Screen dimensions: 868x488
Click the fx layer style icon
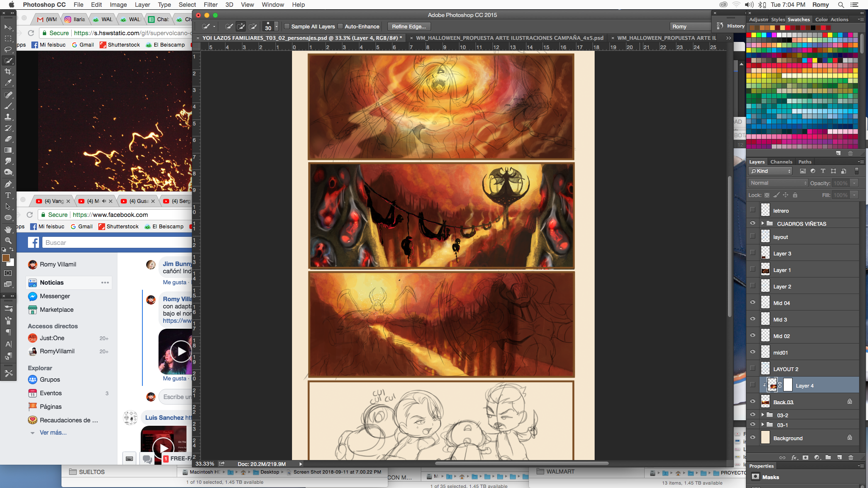(794, 457)
